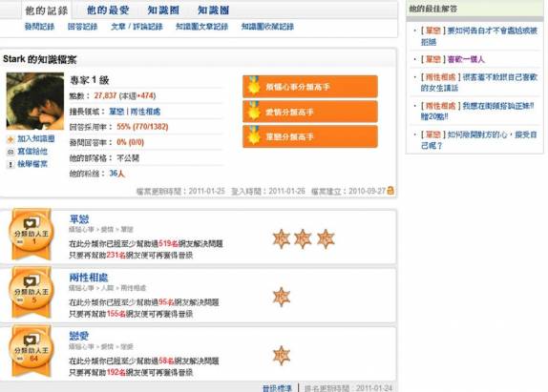Click the 愛情分類高手 orange button
The width and height of the screenshot is (548, 392).
(310, 112)
